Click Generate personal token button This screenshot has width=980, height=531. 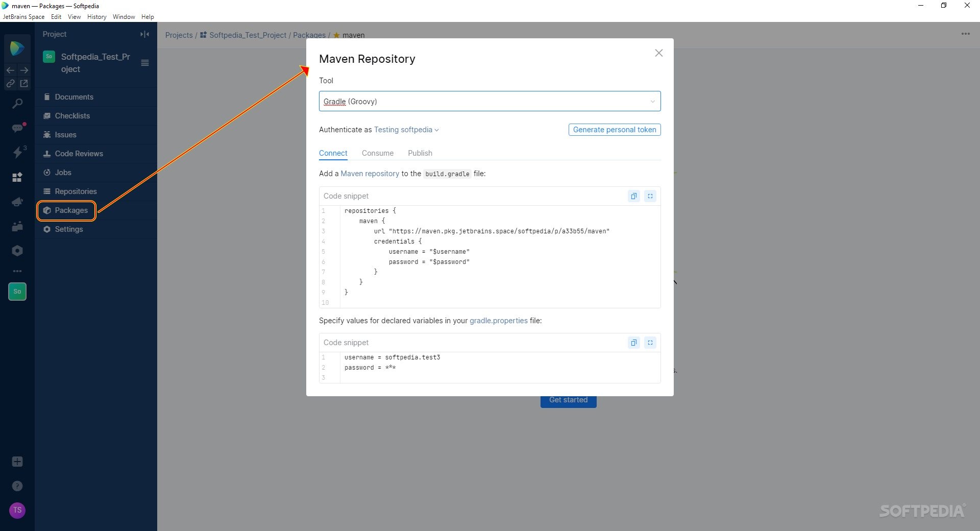pos(615,130)
